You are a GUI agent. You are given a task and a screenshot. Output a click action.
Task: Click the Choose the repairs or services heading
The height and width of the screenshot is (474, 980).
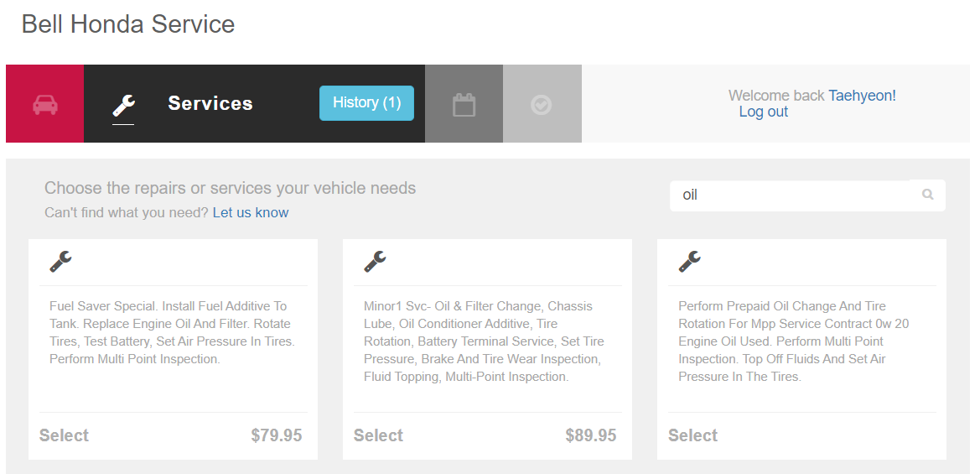230,188
